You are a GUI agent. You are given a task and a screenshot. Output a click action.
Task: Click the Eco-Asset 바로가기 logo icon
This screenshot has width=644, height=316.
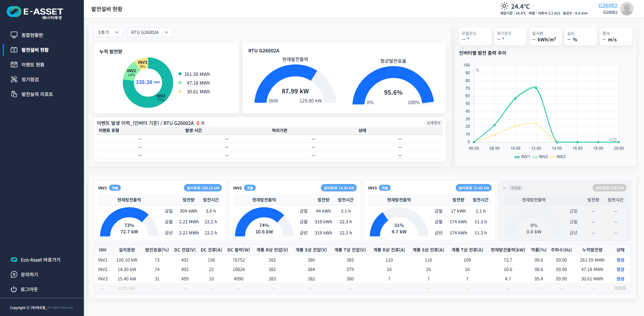(x=14, y=260)
